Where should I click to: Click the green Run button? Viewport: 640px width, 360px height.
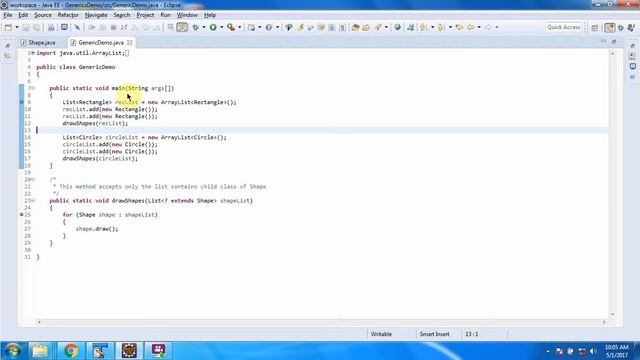[213, 27]
